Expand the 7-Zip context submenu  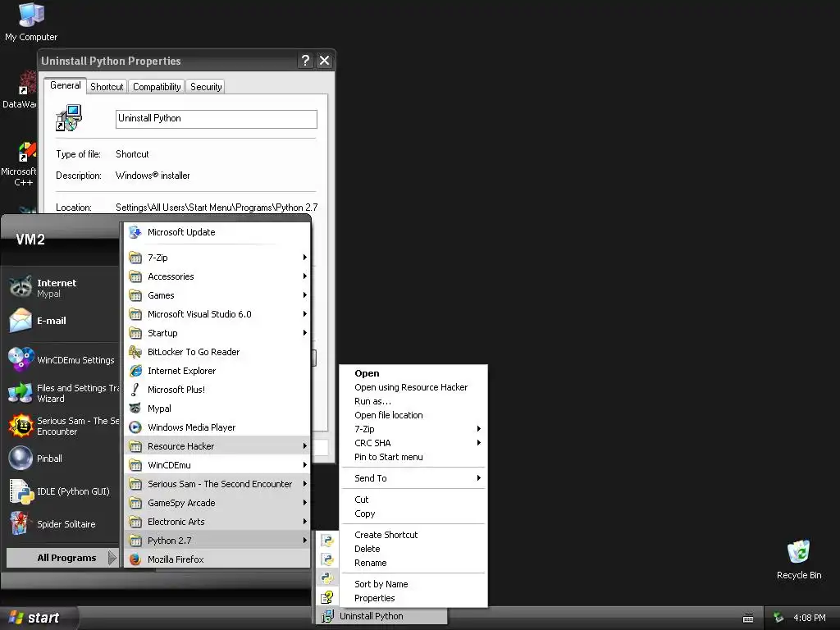click(413, 429)
